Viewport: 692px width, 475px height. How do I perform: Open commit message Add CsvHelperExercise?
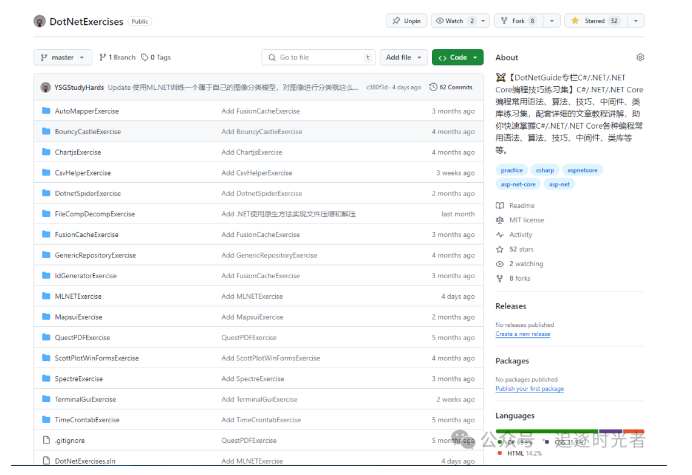pos(257,173)
